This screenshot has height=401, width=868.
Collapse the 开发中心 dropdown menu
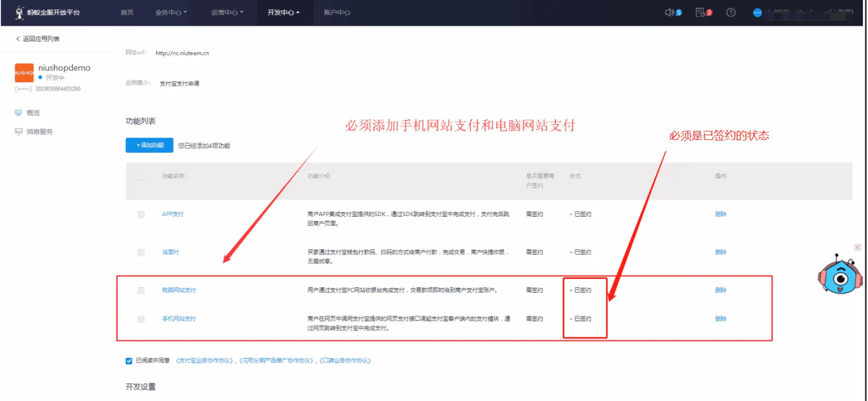283,12
